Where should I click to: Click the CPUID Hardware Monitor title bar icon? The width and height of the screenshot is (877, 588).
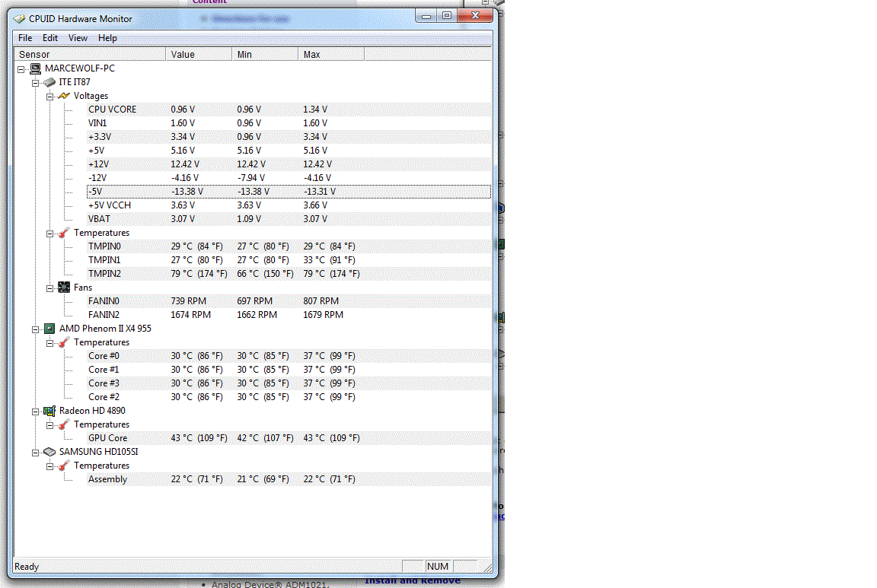[20, 18]
